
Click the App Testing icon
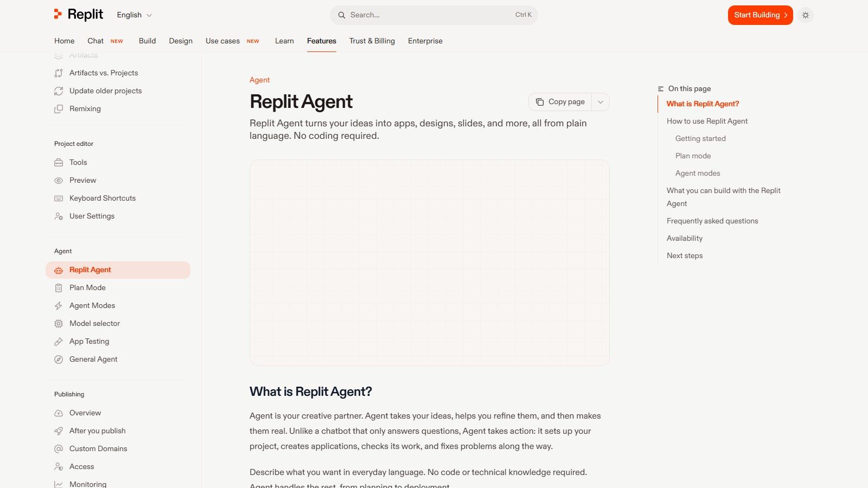[x=59, y=342]
